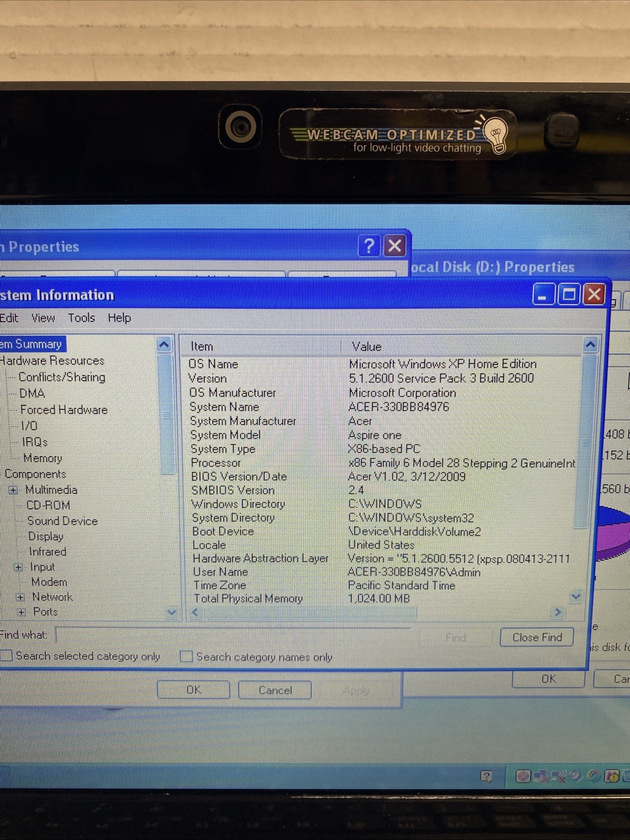Image resolution: width=630 pixels, height=840 pixels.
Task: Click the horizontal scroll right arrow
Action: (557, 612)
